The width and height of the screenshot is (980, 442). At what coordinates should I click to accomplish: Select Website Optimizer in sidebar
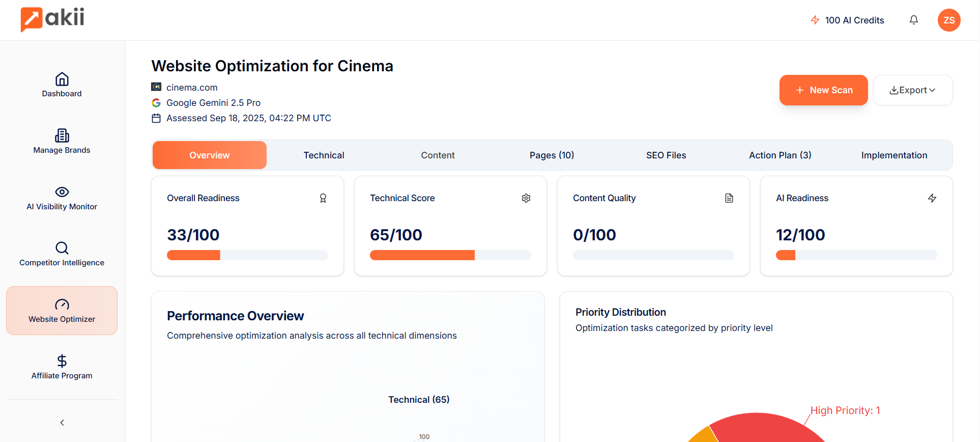click(62, 311)
